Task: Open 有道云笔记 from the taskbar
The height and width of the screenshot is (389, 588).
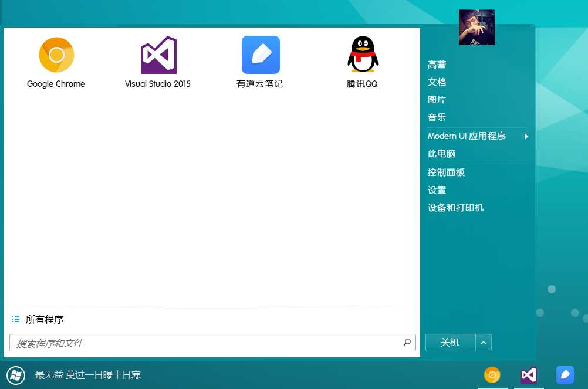Action: pyautogui.click(x=565, y=375)
